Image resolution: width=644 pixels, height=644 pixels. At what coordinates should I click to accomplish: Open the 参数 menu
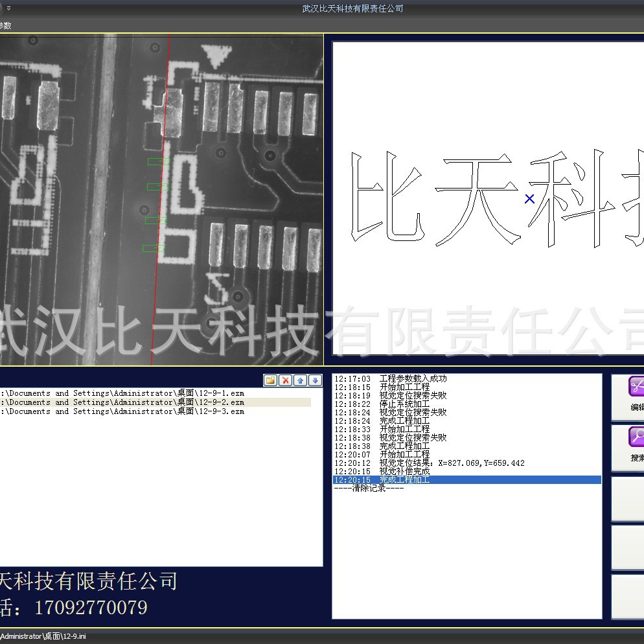point(5,26)
